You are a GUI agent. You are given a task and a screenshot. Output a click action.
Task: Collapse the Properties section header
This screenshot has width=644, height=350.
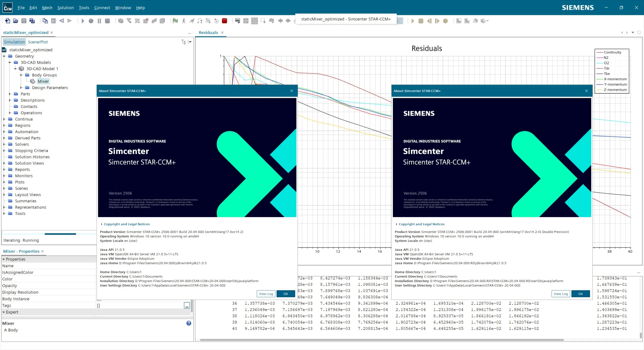coord(4,259)
